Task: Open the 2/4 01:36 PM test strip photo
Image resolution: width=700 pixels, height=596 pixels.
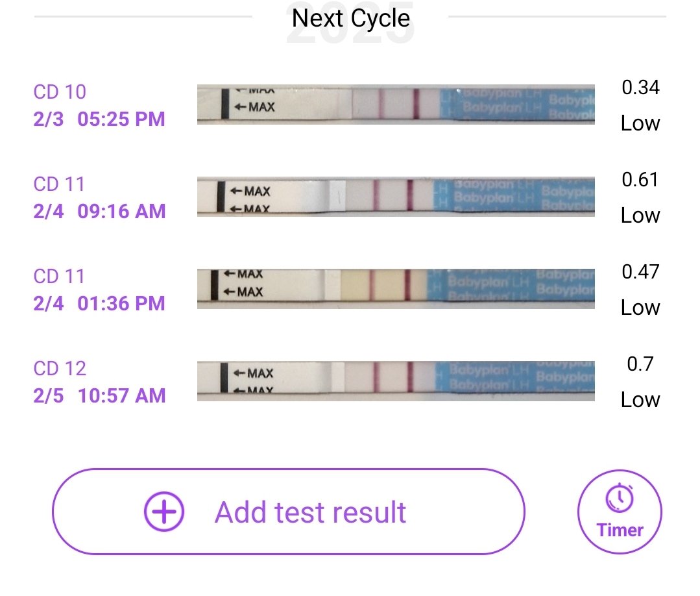Action: [x=396, y=288]
